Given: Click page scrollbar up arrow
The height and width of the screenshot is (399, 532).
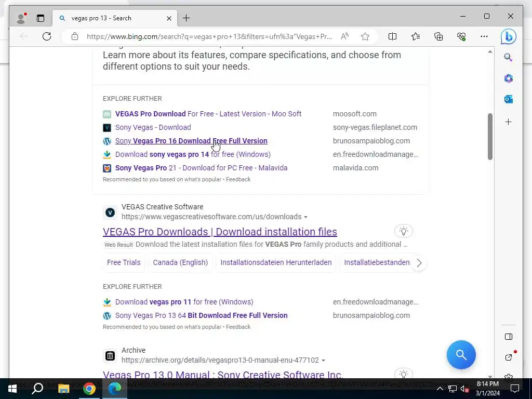Looking at the screenshot, I should point(490,52).
